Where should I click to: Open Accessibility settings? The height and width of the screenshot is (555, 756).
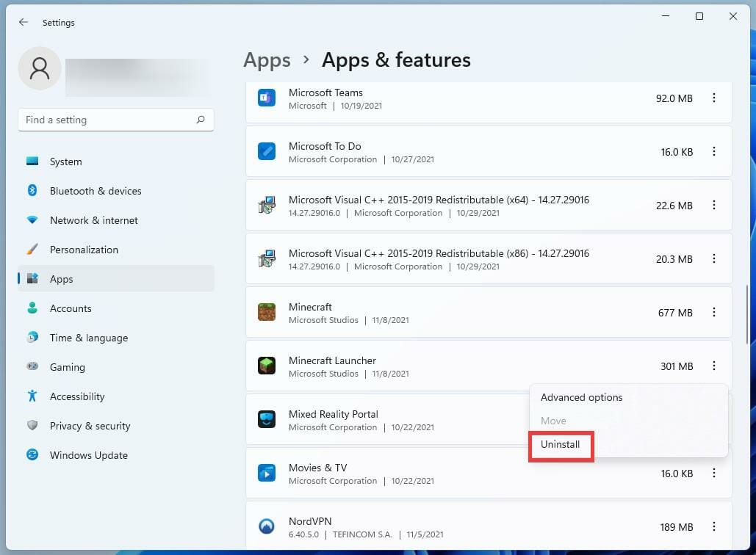[x=116, y=396]
